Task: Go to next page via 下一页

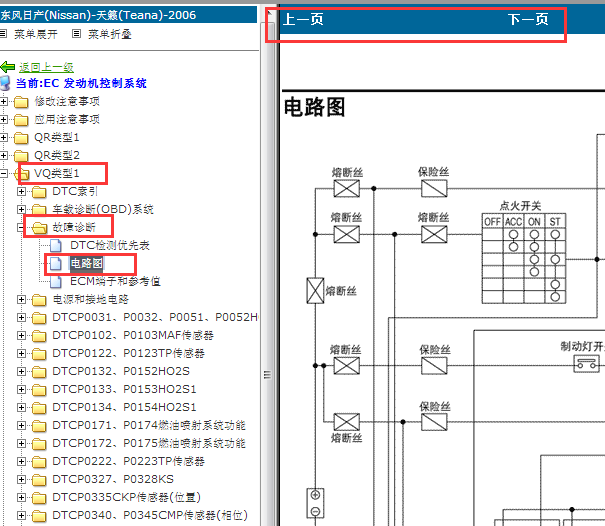Action: point(528,19)
